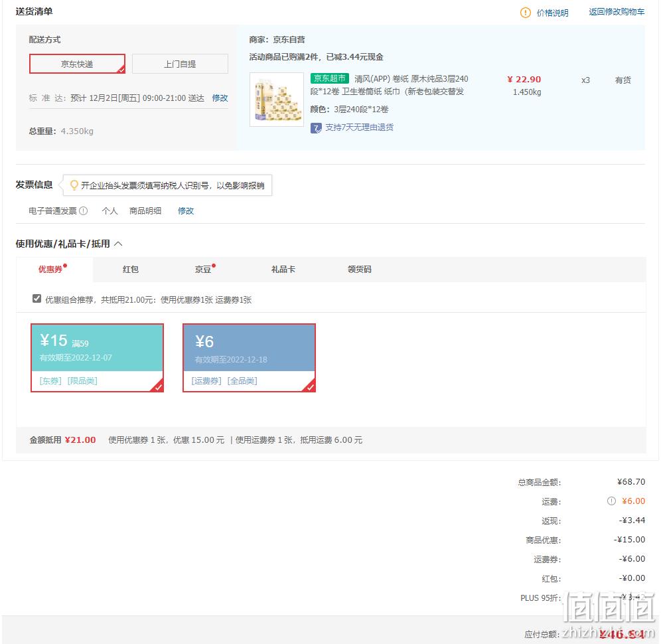
Task: Uncheck the 优惠组合推荐 checkbox
Action: coord(37,299)
